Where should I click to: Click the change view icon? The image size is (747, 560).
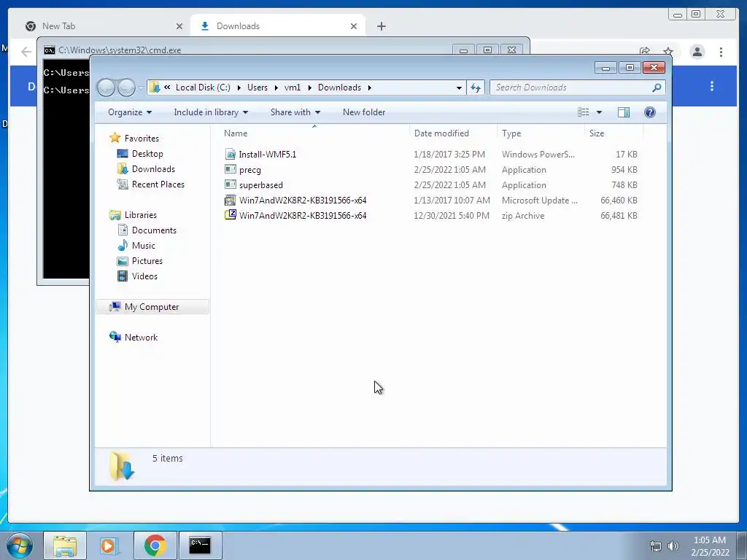(x=583, y=112)
